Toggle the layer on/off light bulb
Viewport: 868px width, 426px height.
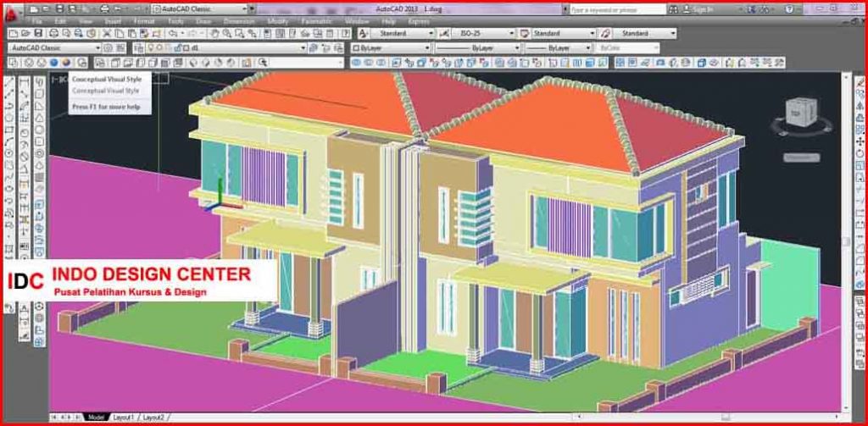click(151, 48)
